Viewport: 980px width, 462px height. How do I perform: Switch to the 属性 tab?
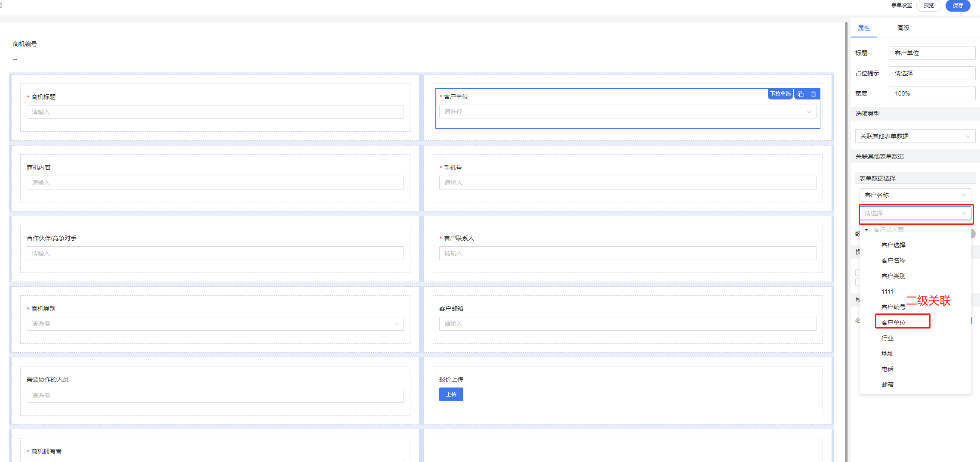(864, 28)
